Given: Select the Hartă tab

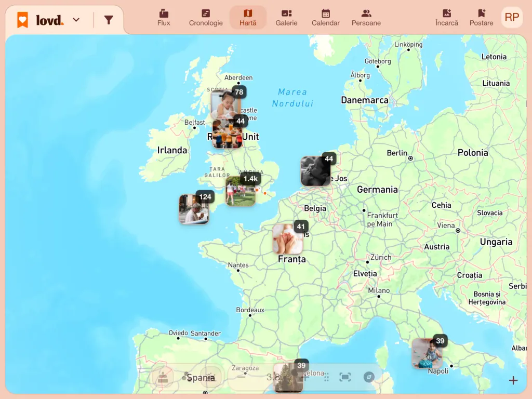Looking at the screenshot, I should (248, 18).
